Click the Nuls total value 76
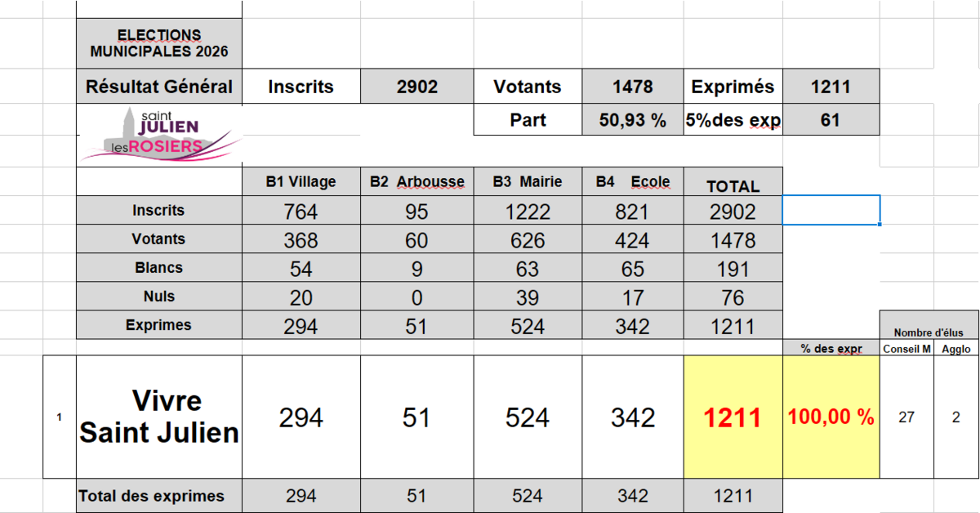This screenshot has width=980, height=513. (x=733, y=297)
